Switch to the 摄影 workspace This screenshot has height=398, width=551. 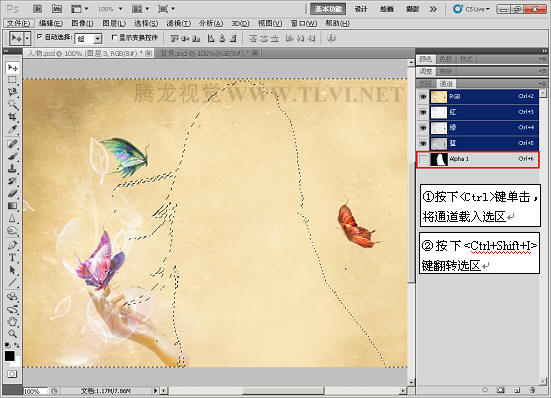point(413,9)
